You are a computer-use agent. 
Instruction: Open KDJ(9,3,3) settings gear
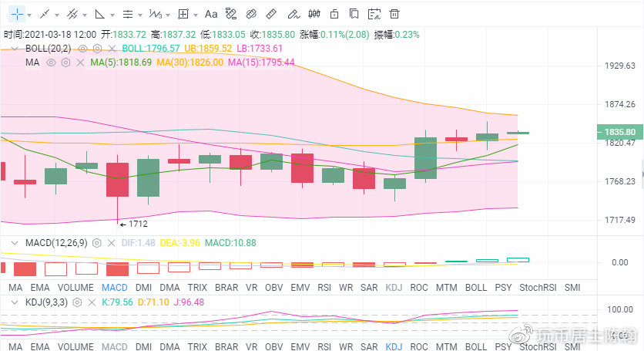(x=77, y=302)
